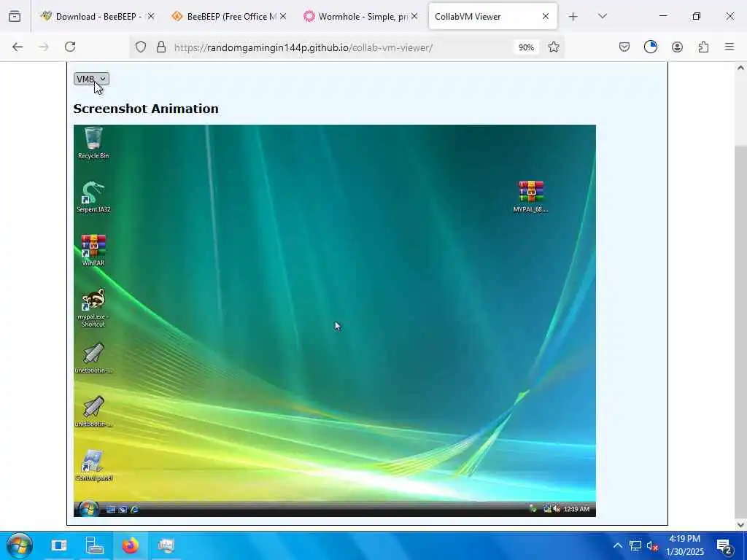Close the Download - BeeBEEP tab

pyautogui.click(x=150, y=16)
